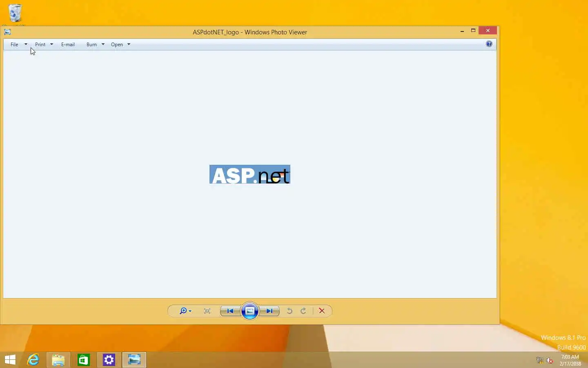
Task: Click the network tray icon
Action: [x=540, y=360]
